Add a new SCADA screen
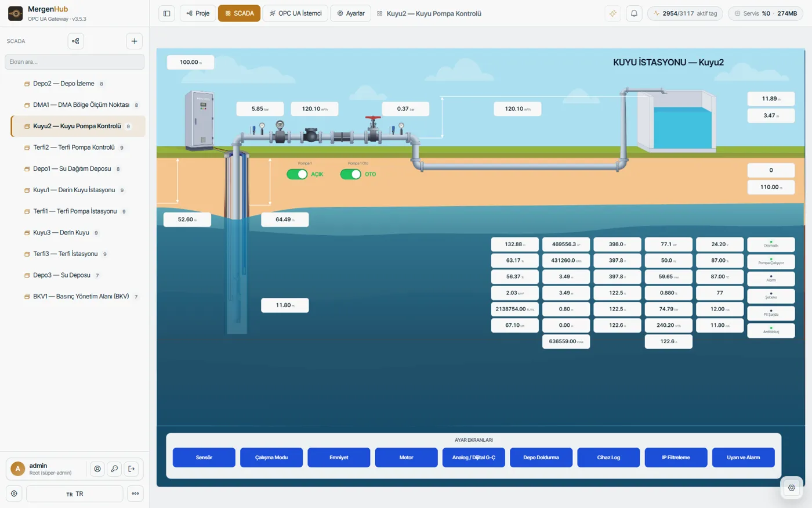This screenshot has height=508, width=812. (x=134, y=41)
